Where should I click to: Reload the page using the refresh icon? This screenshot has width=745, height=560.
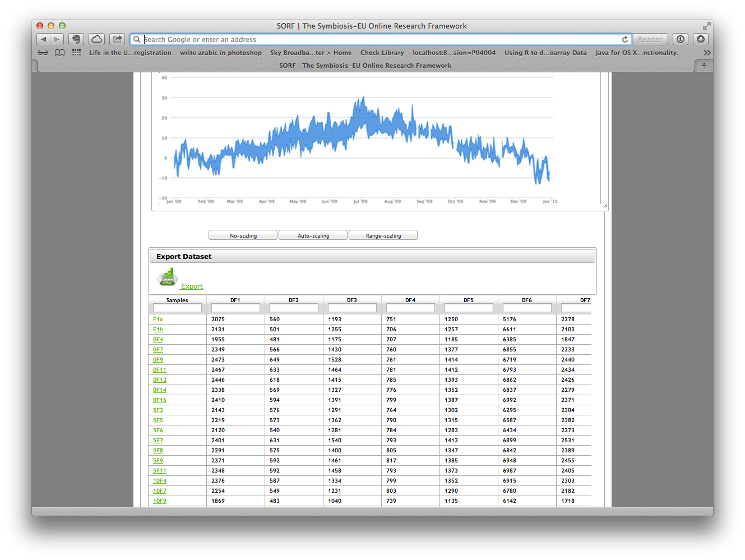click(625, 39)
